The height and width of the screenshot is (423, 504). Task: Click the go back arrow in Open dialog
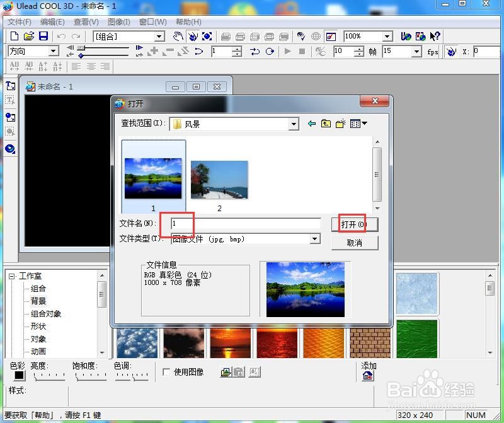pos(311,124)
